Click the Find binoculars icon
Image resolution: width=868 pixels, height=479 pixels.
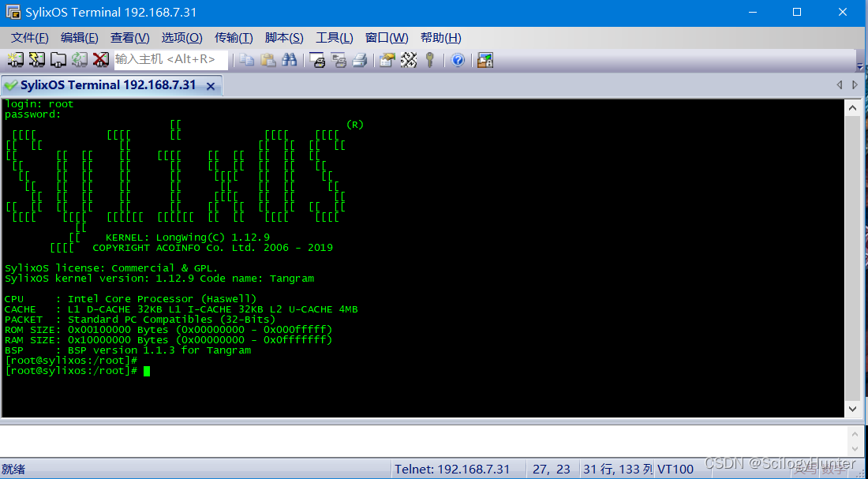point(289,59)
